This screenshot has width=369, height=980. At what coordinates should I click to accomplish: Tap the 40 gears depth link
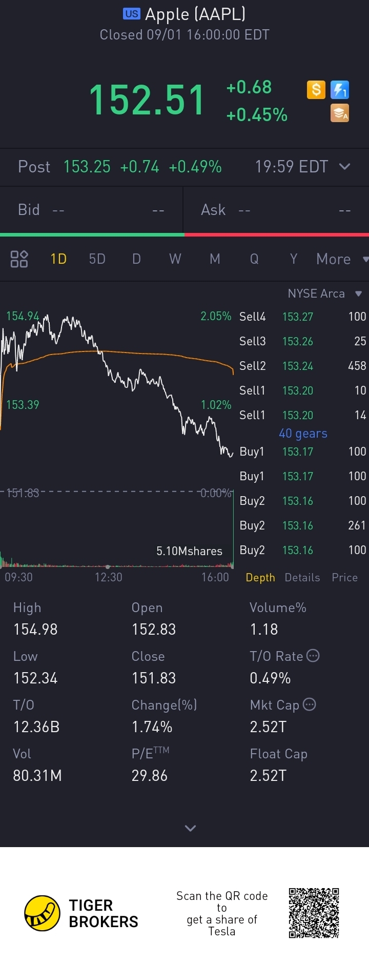pyautogui.click(x=303, y=434)
